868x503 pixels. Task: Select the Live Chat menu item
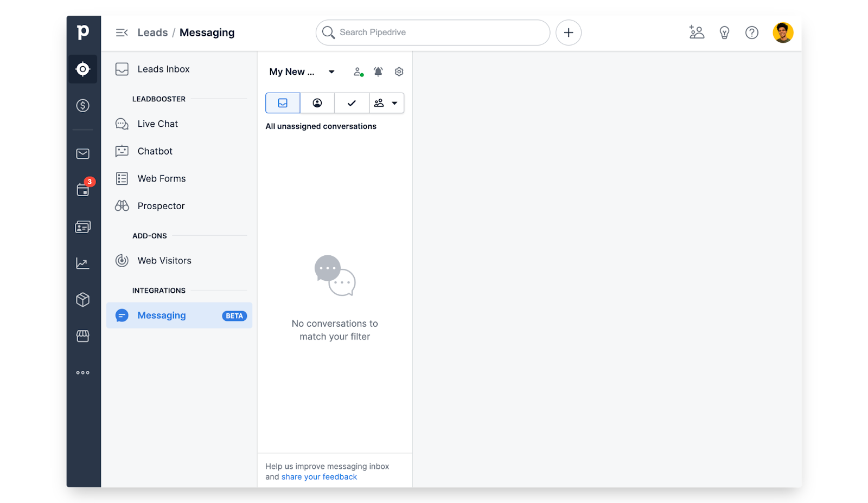[157, 124]
